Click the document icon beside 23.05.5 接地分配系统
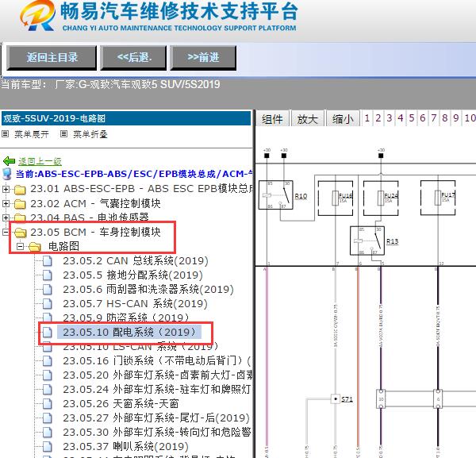The image size is (476, 458). click(x=48, y=275)
